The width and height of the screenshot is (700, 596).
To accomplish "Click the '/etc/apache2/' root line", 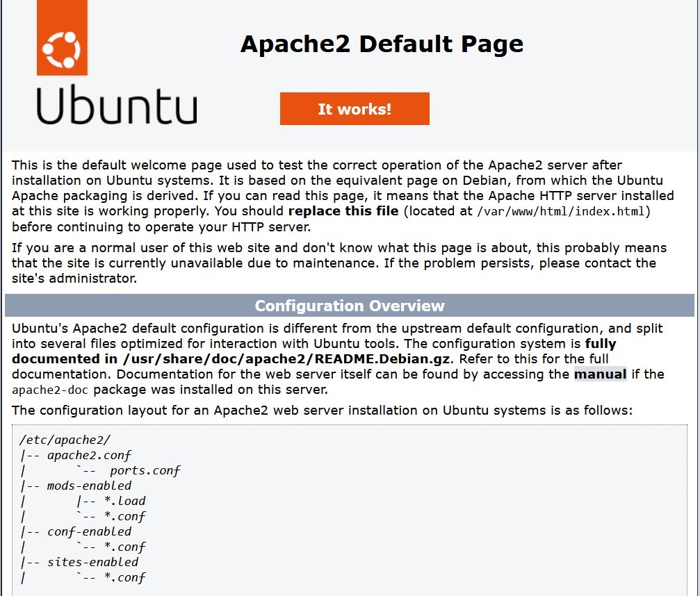I will pos(65,440).
